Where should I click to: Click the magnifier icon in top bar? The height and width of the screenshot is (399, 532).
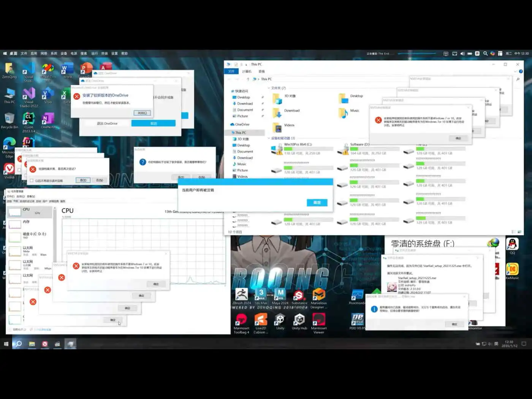(x=485, y=54)
